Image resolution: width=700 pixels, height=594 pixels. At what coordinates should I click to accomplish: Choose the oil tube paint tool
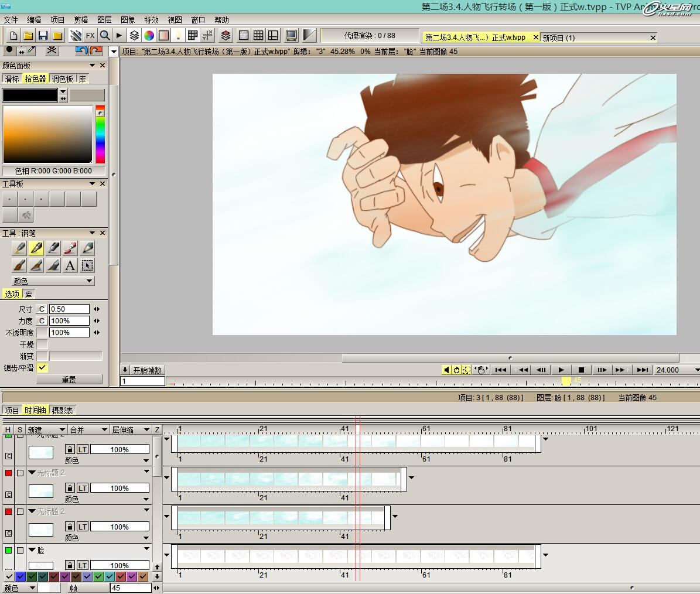70,248
